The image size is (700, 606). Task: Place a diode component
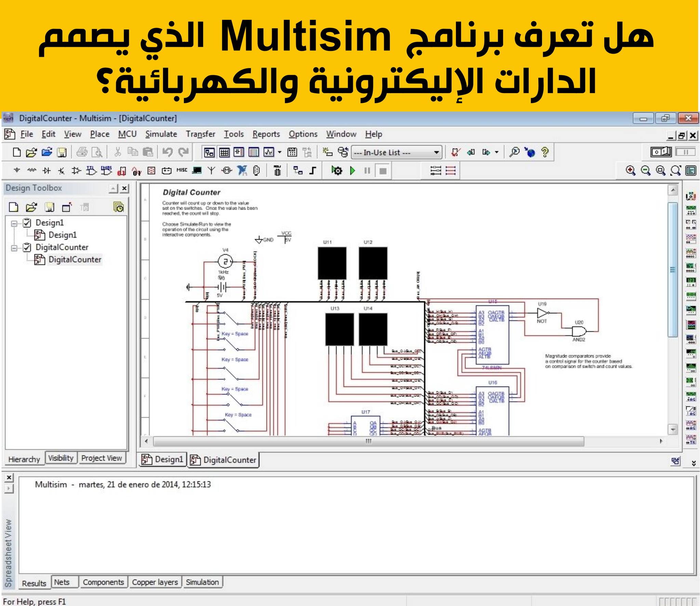47,170
